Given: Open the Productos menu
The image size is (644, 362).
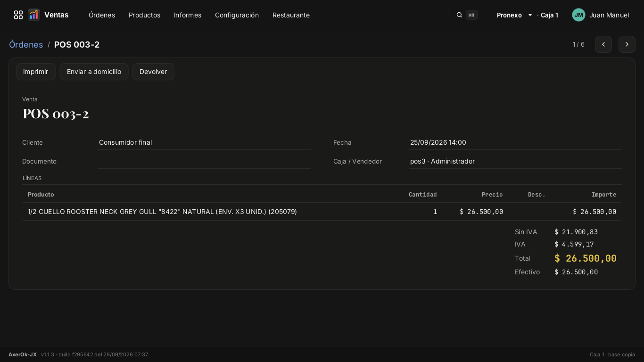Looking at the screenshot, I should [x=144, y=15].
